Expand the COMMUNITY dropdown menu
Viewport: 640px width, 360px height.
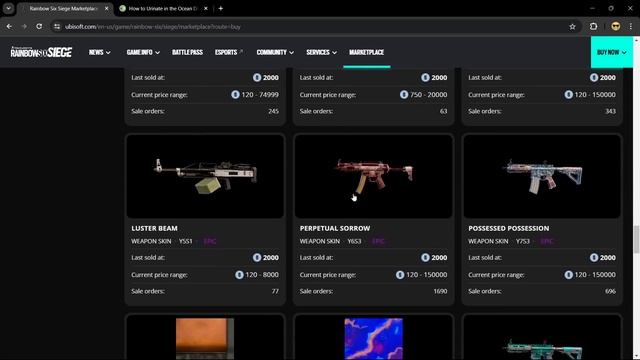pyautogui.click(x=275, y=52)
